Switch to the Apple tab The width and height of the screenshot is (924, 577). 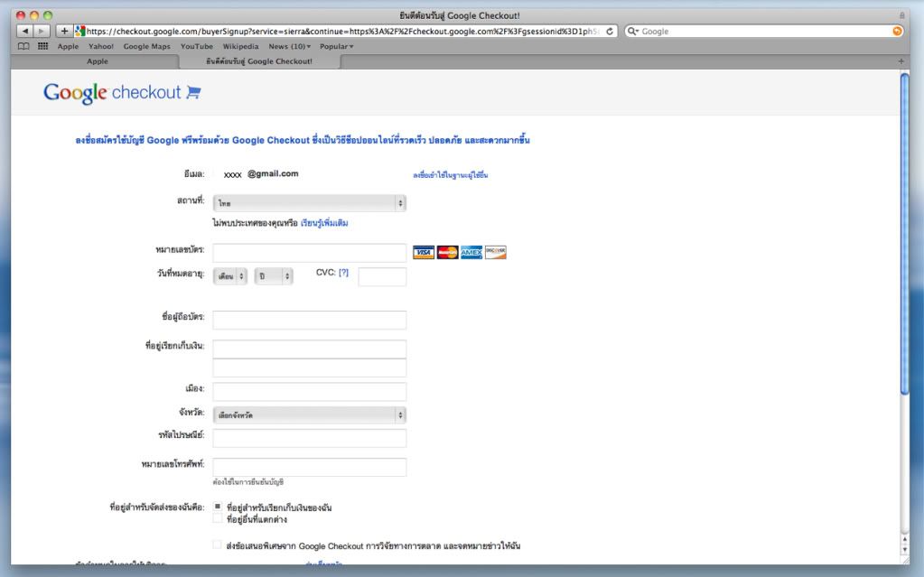pyautogui.click(x=98, y=61)
